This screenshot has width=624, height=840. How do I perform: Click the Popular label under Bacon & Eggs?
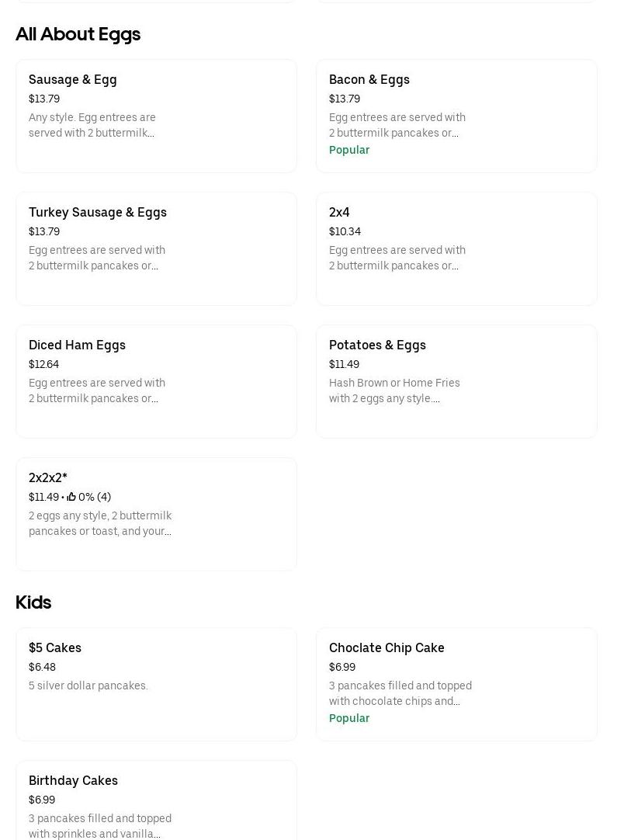tap(349, 150)
